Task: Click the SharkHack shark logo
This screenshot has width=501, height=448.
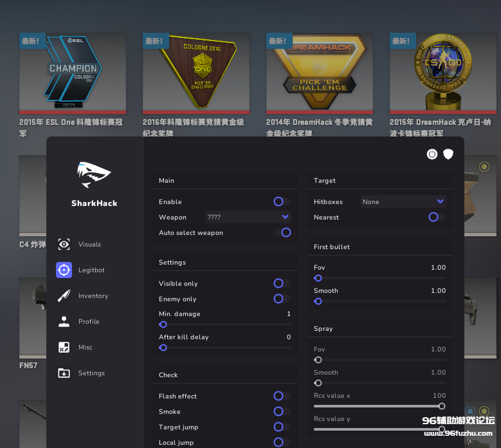Action: click(x=94, y=175)
